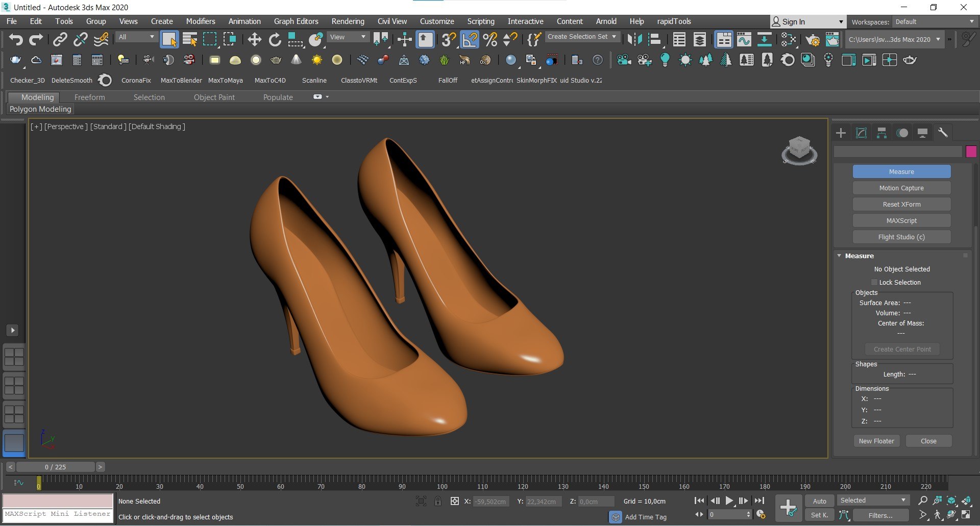Open the Workspaces Default dropdown
The height and width of the screenshot is (526, 980).
[934, 22]
